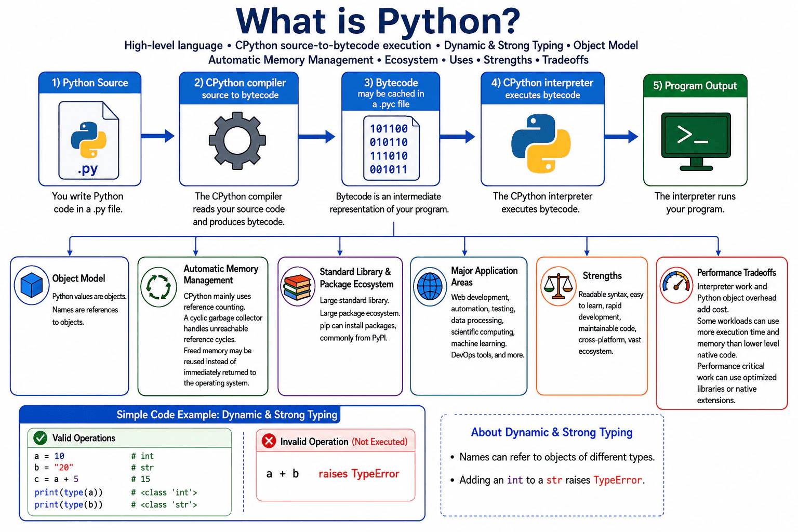The image size is (798, 532).
Task: Select the '1) Python Source' header
Action: pos(90,83)
